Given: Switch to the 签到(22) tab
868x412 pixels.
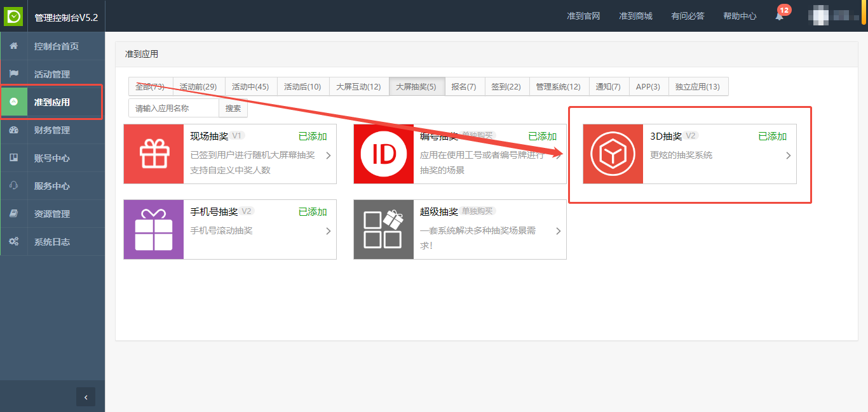Looking at the screenshot, I should pos(506,87).
